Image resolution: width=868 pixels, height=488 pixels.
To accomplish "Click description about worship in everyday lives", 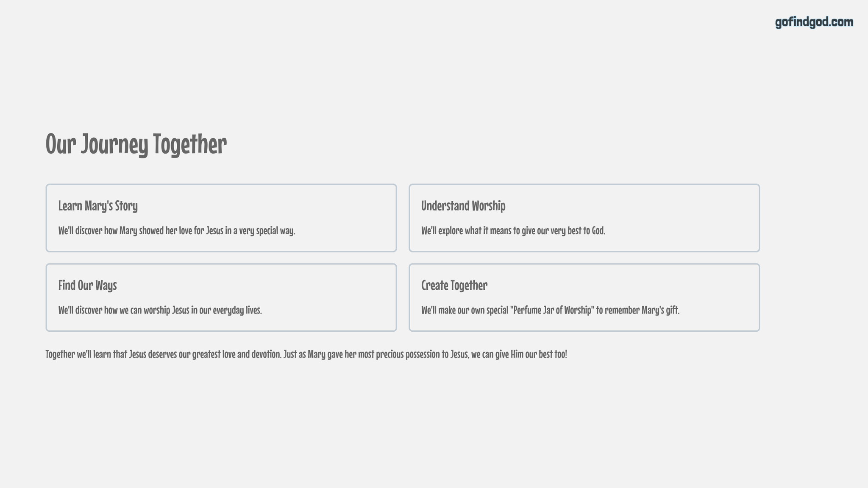I will pyautogui.click(x=160, y=310).
